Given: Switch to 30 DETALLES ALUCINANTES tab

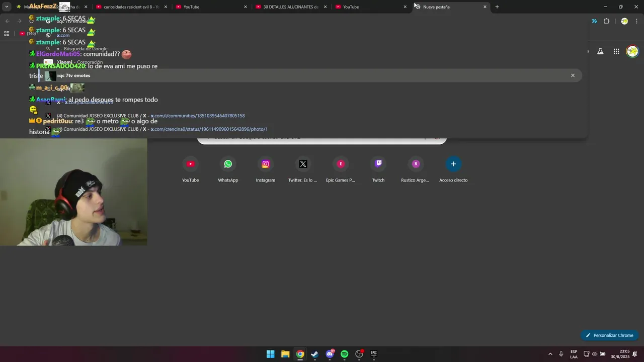Looking at the screenshot, I should tap(291, 7).
